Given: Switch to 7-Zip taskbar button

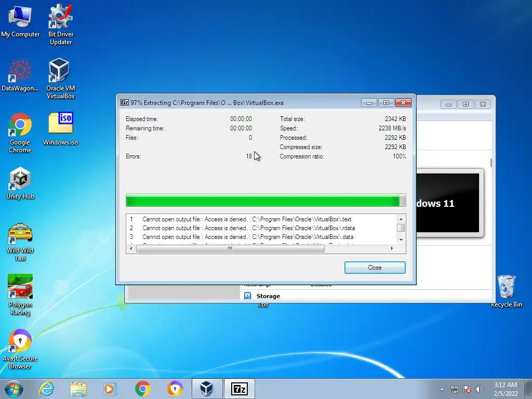Looking at the screenshot, I should click(239, 389).
